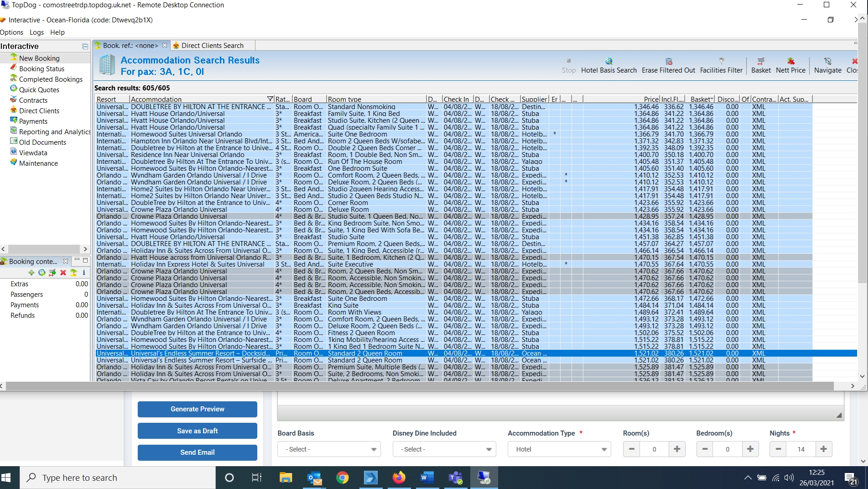868x489 pixels.
Task: Open the Hotel Basis Search tool
Action: 608,65
